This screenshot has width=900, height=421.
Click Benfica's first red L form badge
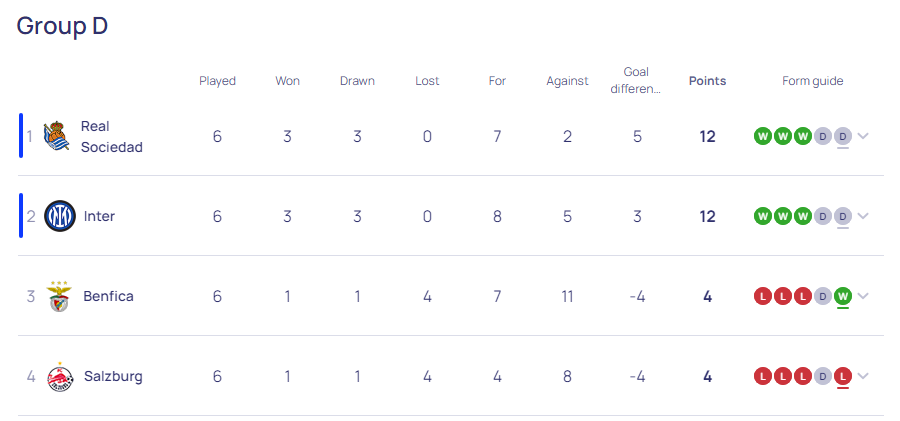tap(763, 296)
